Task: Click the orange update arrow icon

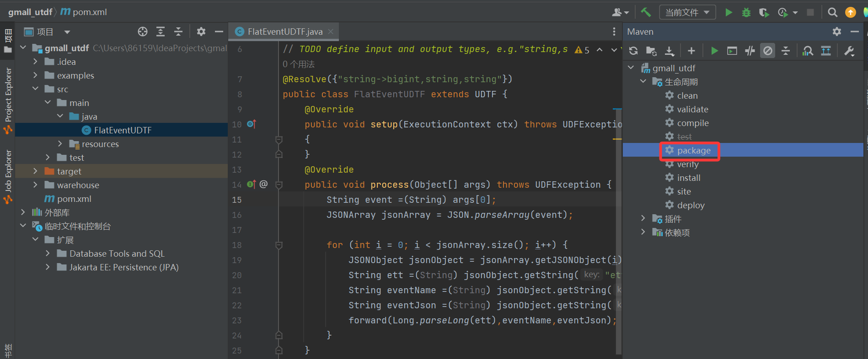Action: click(851, 12)
